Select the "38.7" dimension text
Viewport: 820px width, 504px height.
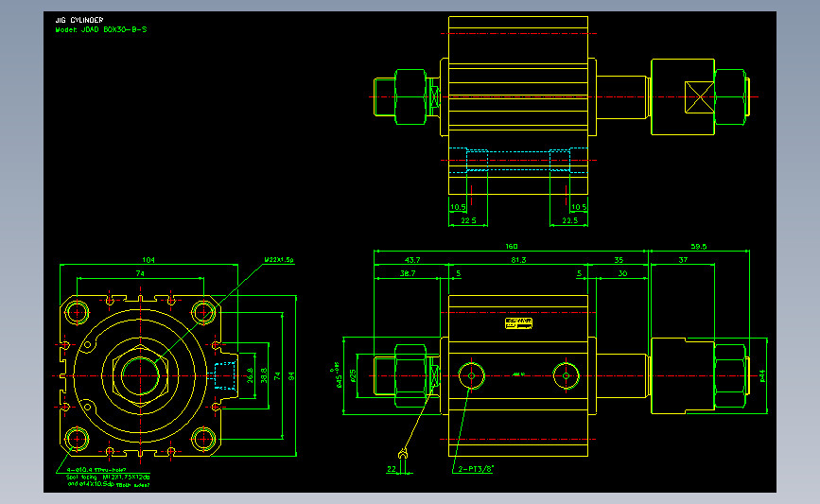[408, 273]
